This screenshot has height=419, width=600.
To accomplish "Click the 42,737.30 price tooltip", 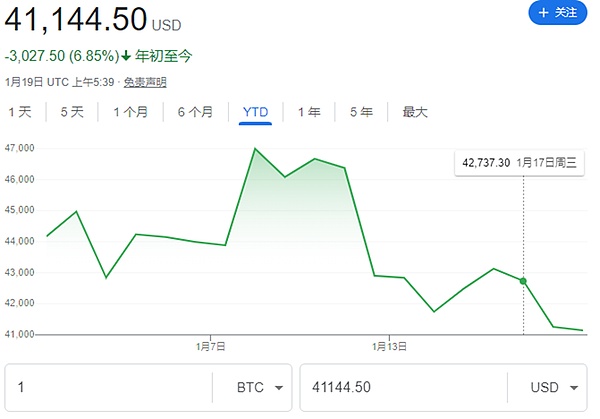I will pyautogui.click(x=486, y=162).
